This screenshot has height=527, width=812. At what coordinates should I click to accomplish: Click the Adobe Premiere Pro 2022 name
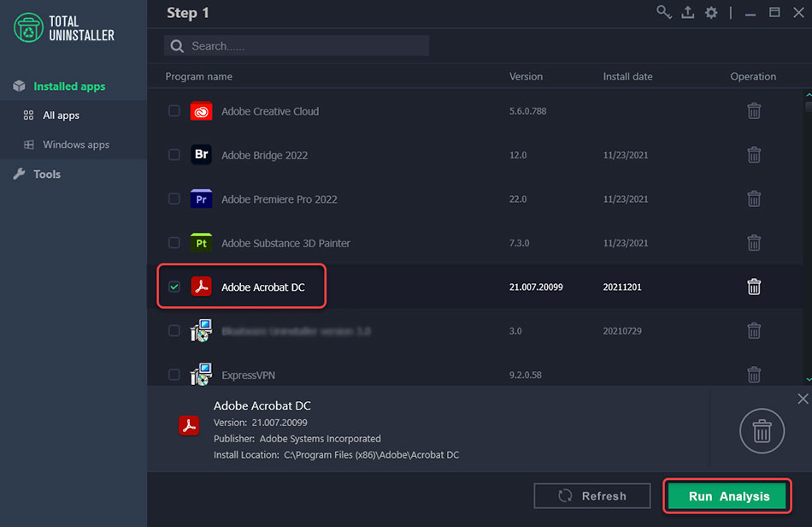coord(279,199)
